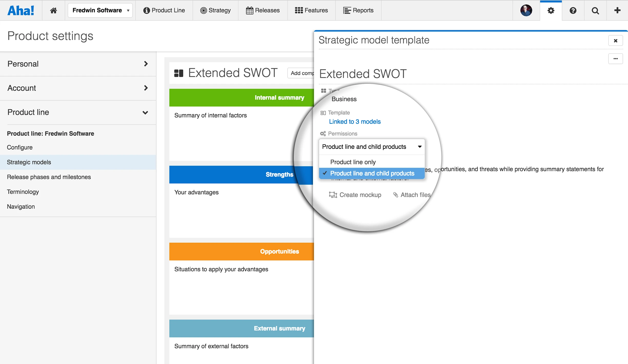Image resolution: width=628 pixels, height=364 pixels.
Task: Open the settings gear icon
Action: coord(551,11)
